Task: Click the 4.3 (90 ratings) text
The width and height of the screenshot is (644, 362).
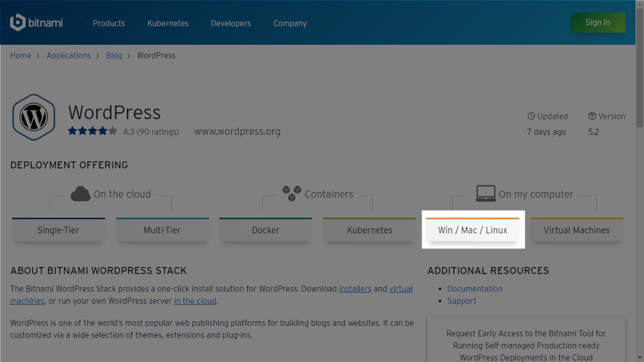Action: (151, 132)
